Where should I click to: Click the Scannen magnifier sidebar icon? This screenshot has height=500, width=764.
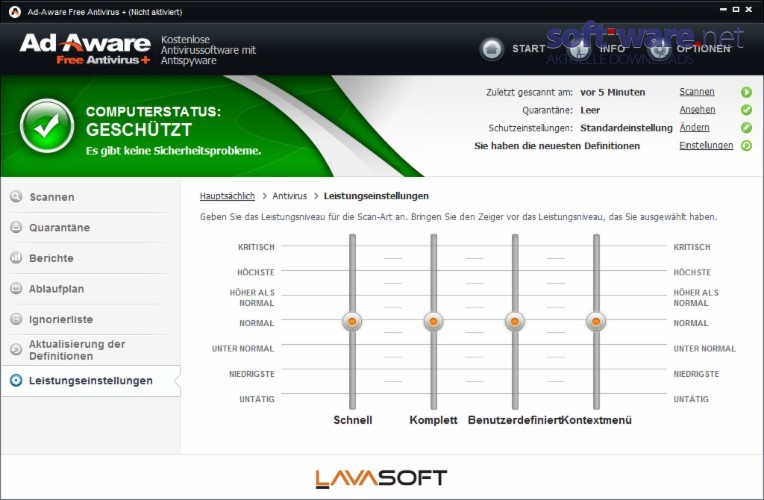click(16, 196)
